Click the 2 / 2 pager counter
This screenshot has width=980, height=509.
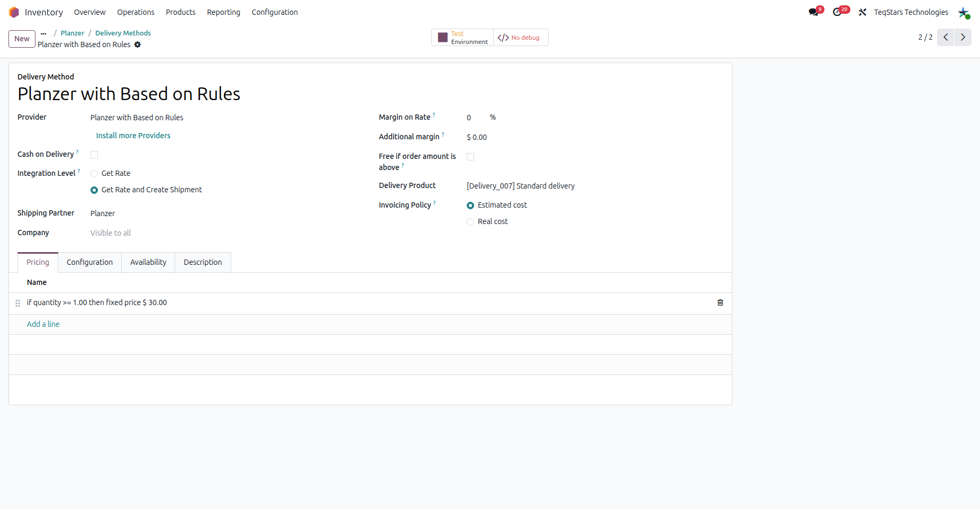coord(925,37)
